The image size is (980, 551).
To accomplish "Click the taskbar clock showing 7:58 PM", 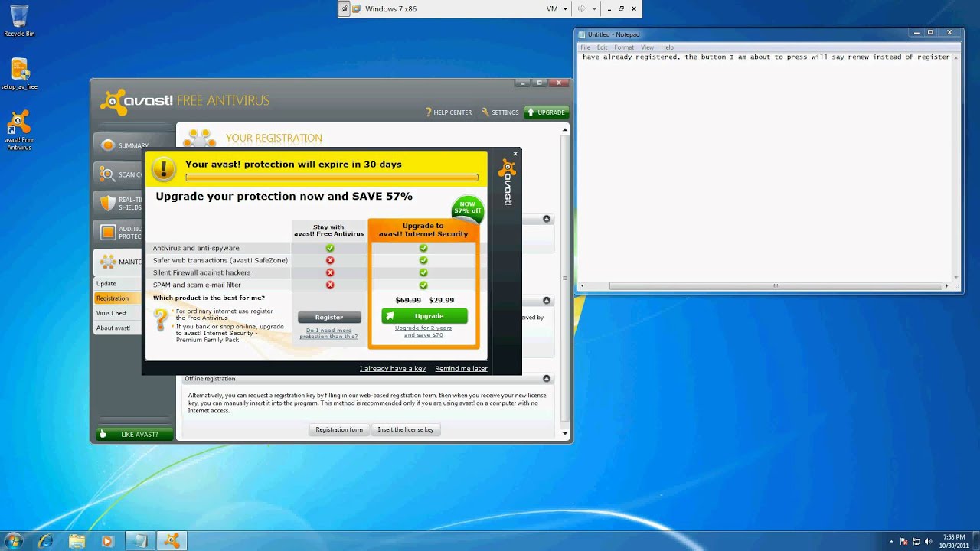I will coord(953,541).
